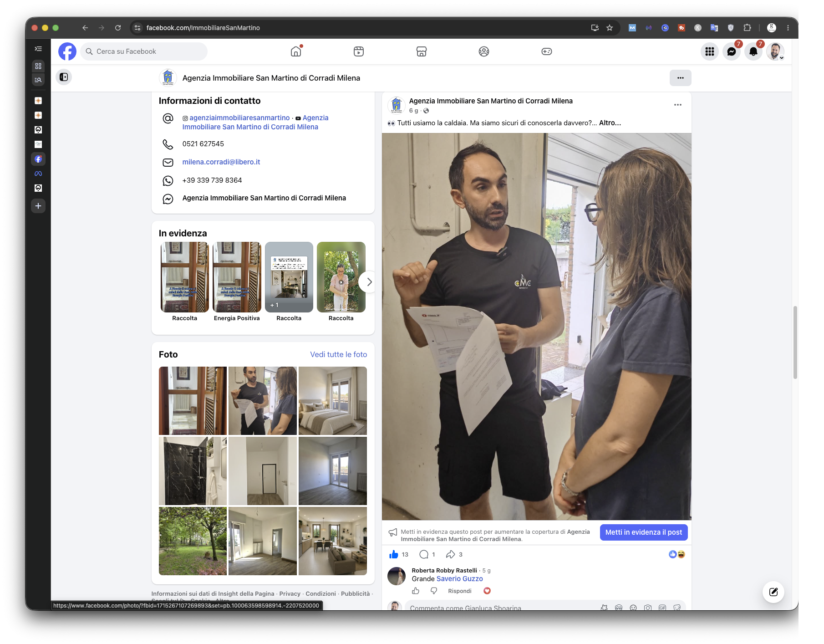This screenshot has width=824, height=644.
Task: Open the account profile avatar menu
Action: point(775,51)
